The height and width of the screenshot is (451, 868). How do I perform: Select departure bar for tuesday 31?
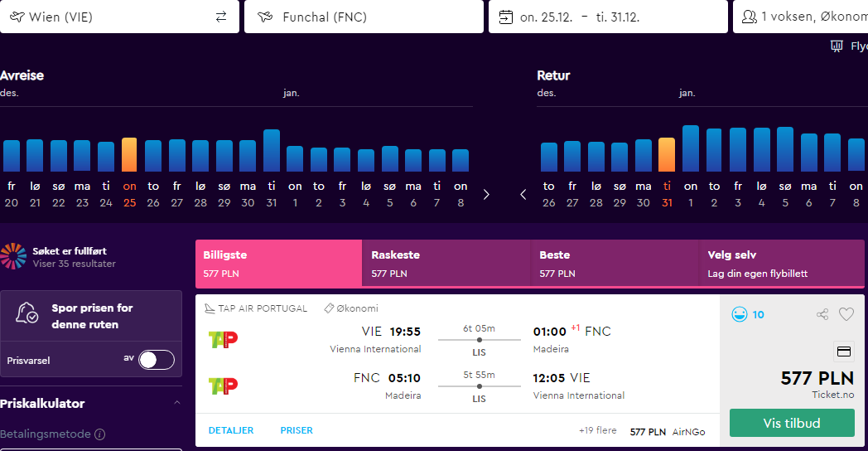(x=272, y=150)
